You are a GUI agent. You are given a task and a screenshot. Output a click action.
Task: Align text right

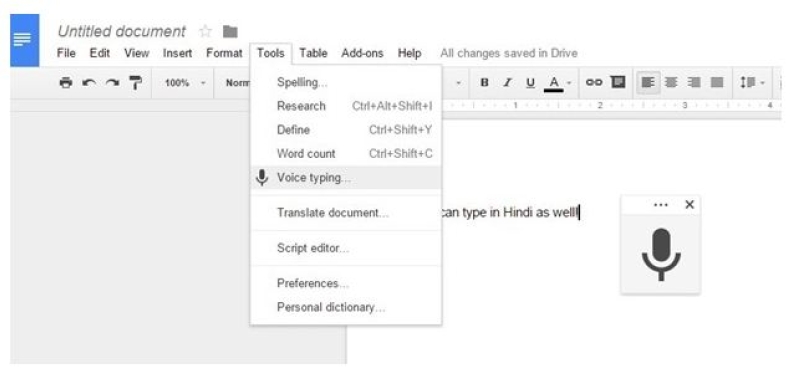pyautogui.click(x=694, y=83)
